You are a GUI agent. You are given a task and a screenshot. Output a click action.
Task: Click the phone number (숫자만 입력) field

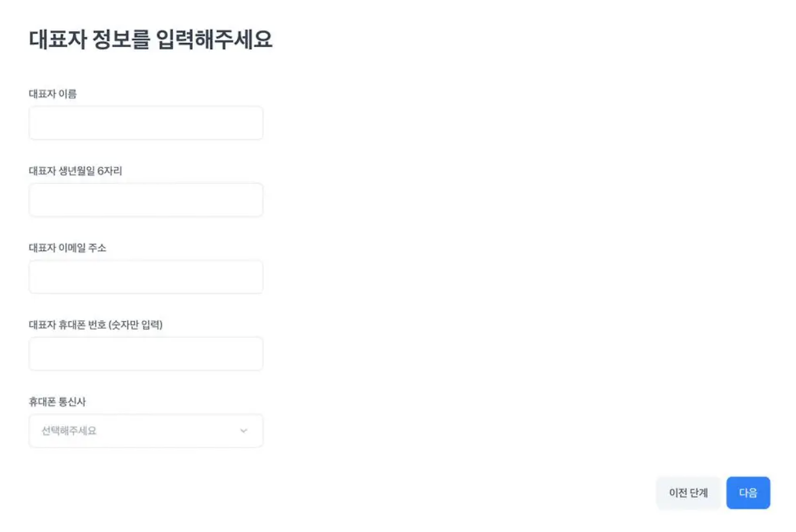146,353
